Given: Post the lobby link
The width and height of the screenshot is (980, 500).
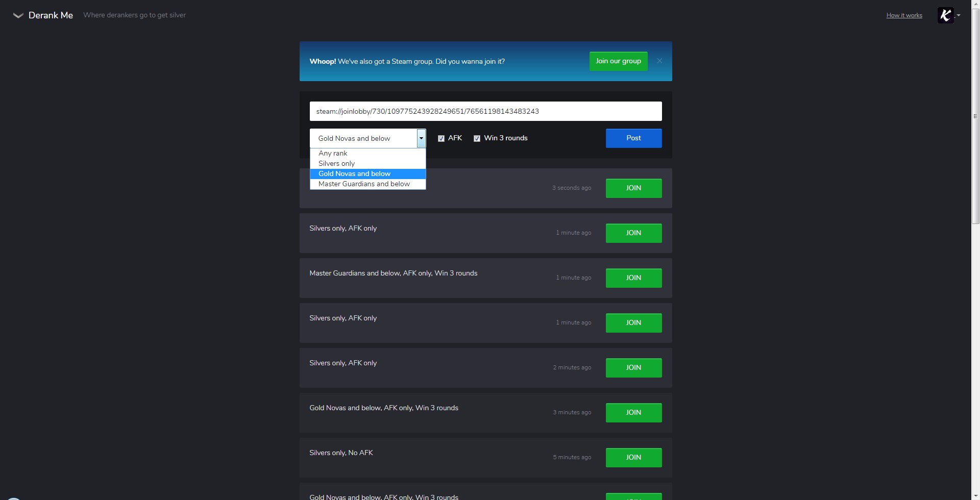Looking at the screenshot, I should click(x=633, y=138).
